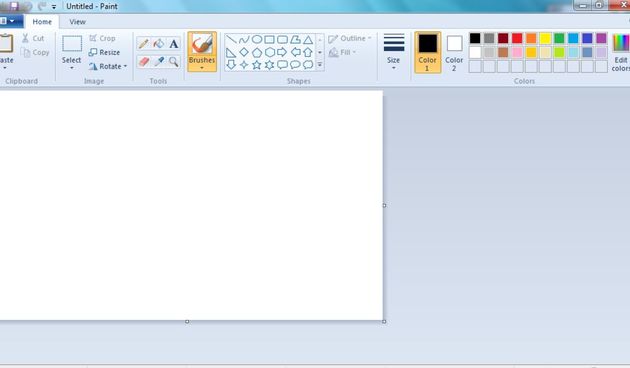Pick the Down arrow shape
Image resolution: width=630 pixels, height=368 pixels.
231,64
